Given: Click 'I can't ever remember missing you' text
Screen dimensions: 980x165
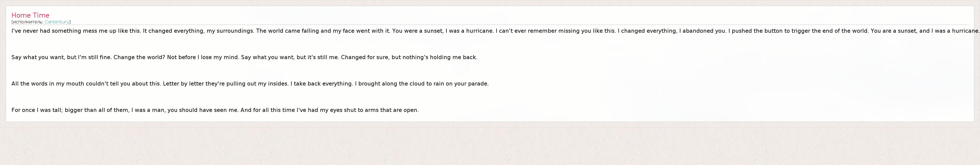Looking at the screenshot, I should click(x=556, y=31).
